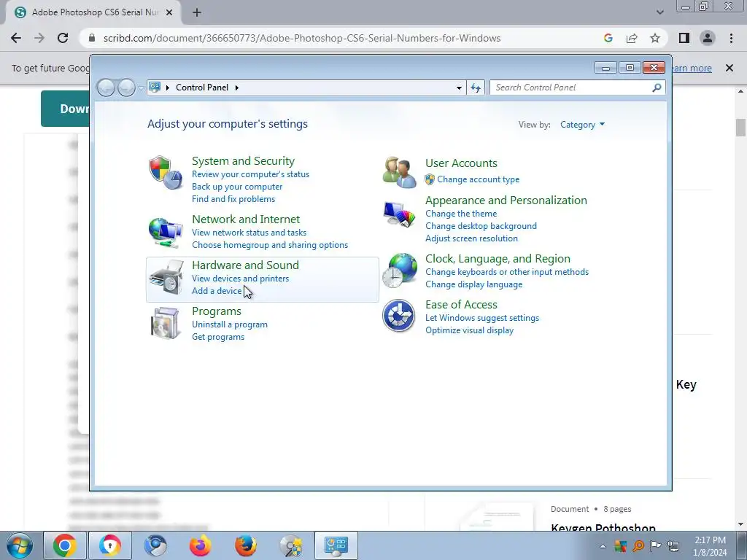Open a new Chrome tab
This screenshot has width=747, height=560.
tap(197, 12)
